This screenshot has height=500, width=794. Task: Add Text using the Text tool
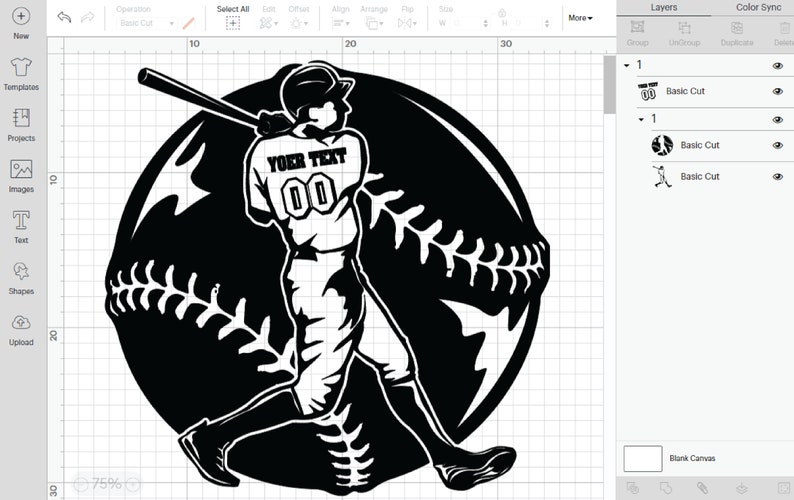[x=21, y=227]
